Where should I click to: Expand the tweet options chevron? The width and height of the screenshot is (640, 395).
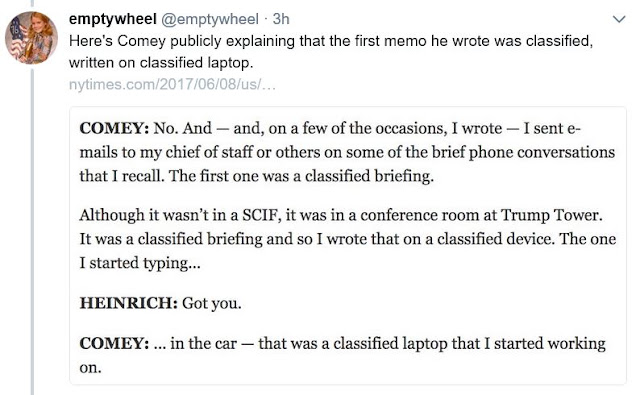[619, 19]
